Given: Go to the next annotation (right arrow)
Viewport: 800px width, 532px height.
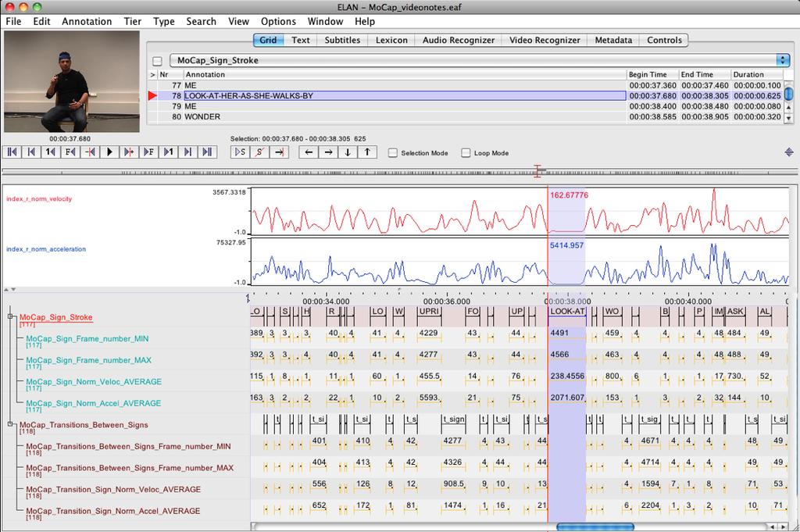Looking at the screenshot, I should pyautogui.click(x=328, y=152).
